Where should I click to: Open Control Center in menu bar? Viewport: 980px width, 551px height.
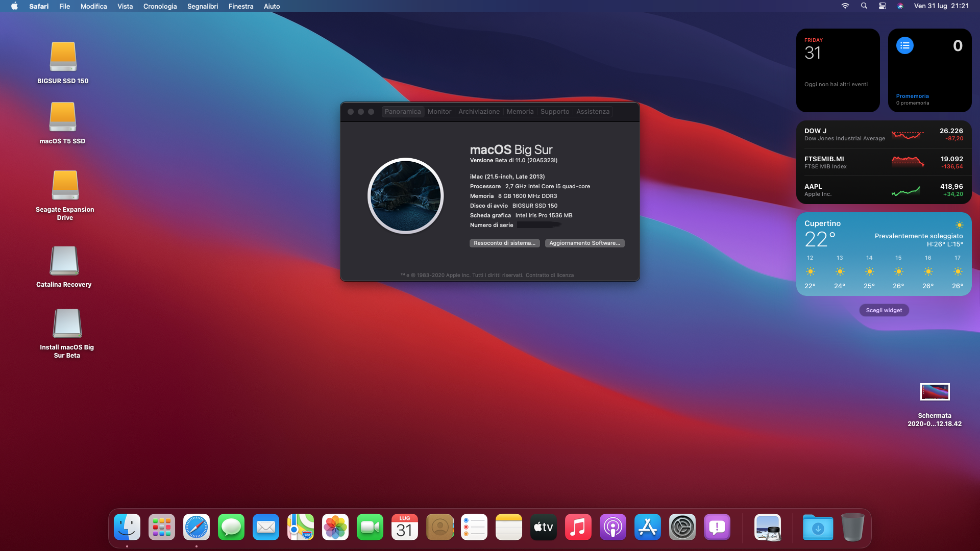coord(882,6)
